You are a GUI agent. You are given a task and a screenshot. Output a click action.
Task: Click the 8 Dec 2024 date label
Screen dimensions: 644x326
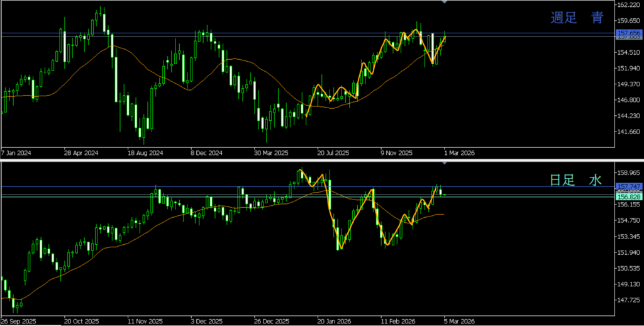[208, 153]
